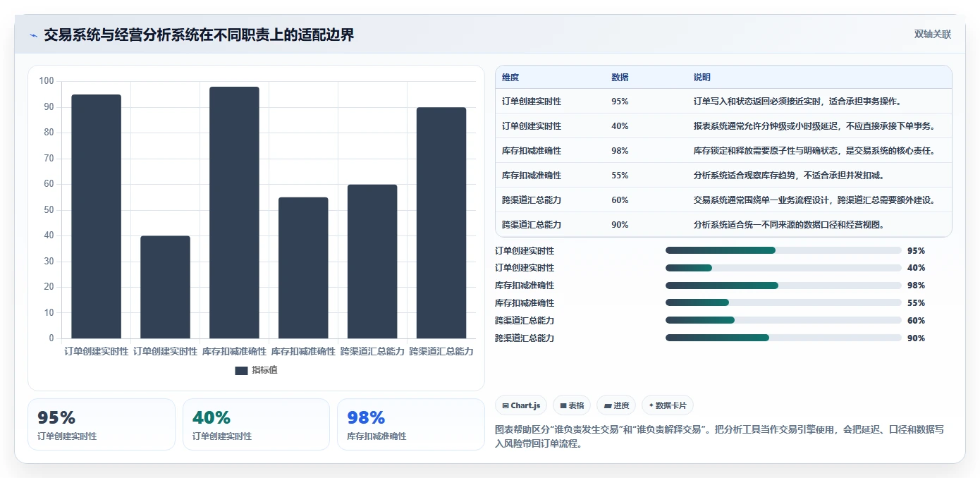Screen dimensions: 980x478
Task: Click description 报表系统通常允许分钟级或小时级延迟
Action: (814, 126)
